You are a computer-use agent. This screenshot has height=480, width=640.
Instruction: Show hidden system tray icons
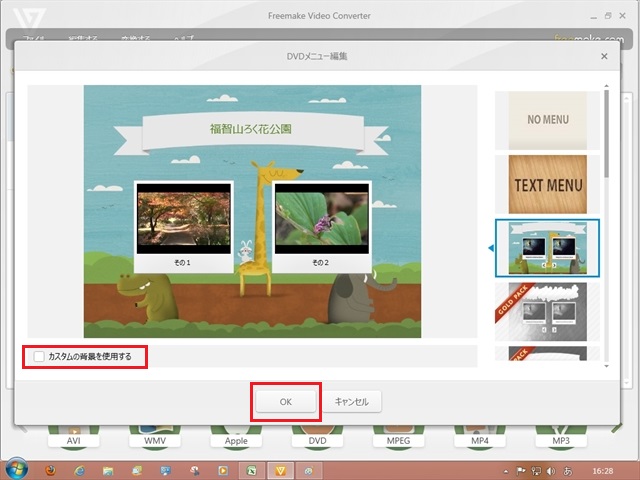tap(507, 469)
